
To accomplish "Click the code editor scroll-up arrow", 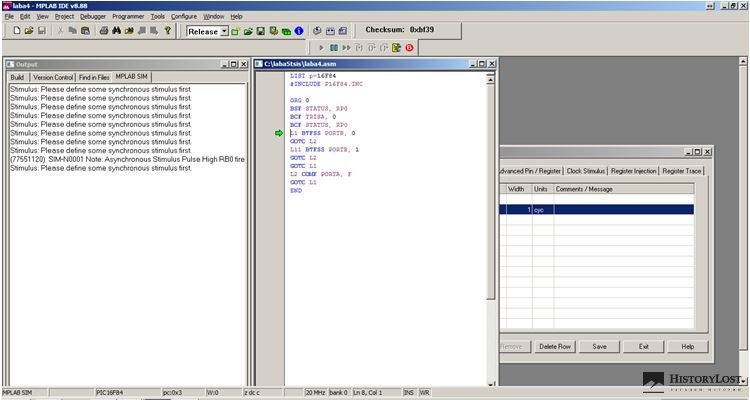I will [490, 78].
